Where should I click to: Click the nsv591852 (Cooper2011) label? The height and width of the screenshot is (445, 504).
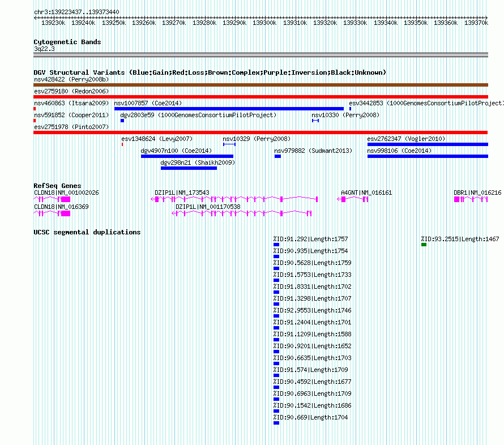(71, 115)
